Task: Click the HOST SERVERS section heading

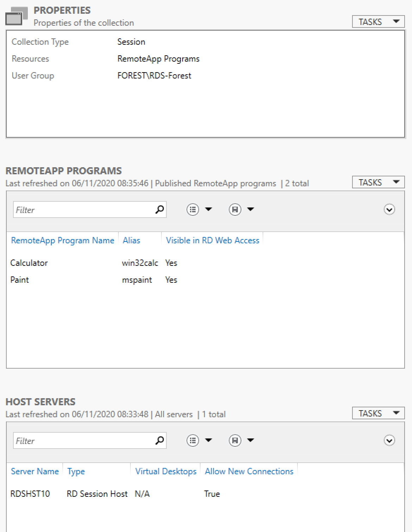Action: point(41,402)
